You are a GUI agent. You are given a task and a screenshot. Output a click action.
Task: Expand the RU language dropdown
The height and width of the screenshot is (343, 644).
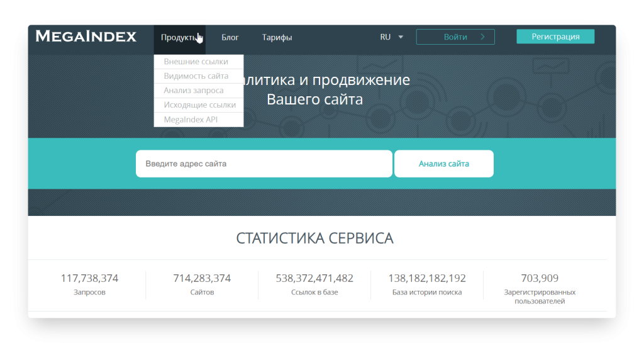point(391,37)
